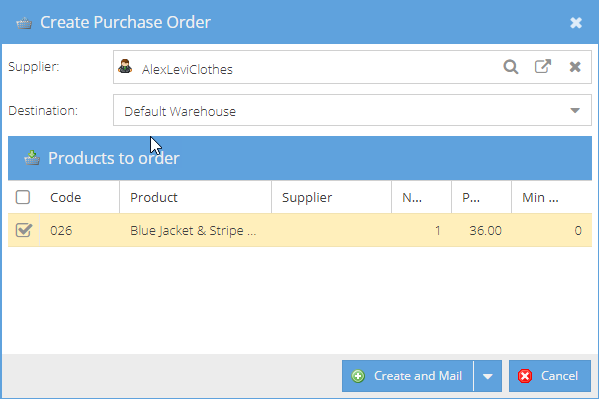
Task: Click the basket icon in dialog title
Action: point(24,23)
